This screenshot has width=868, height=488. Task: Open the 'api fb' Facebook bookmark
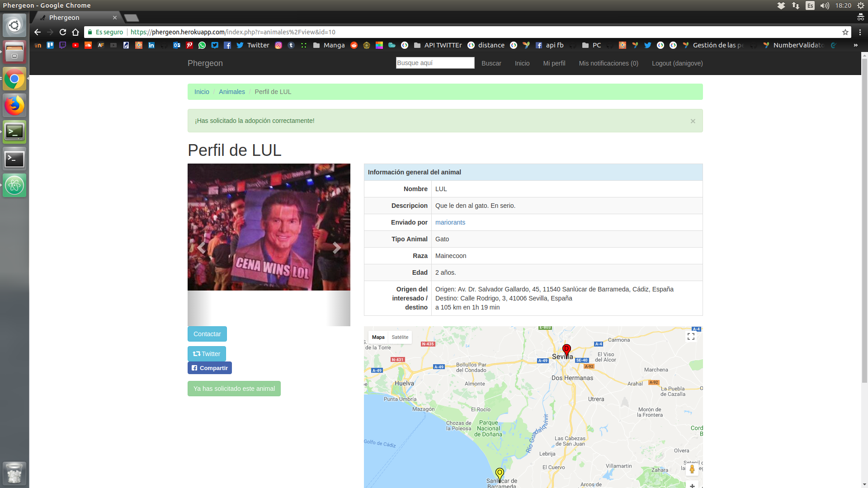click(x=549, y=45)
